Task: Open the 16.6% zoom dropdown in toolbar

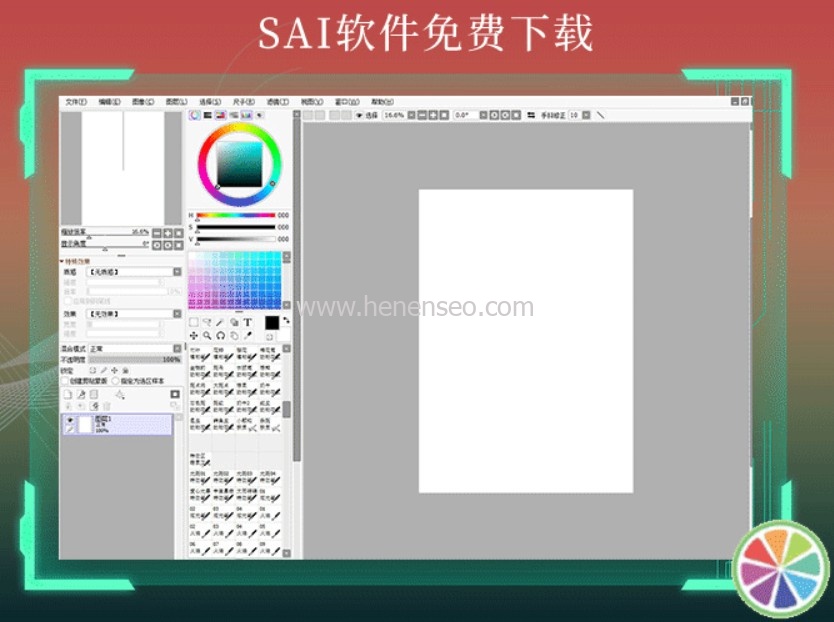Action: [412, 115]
